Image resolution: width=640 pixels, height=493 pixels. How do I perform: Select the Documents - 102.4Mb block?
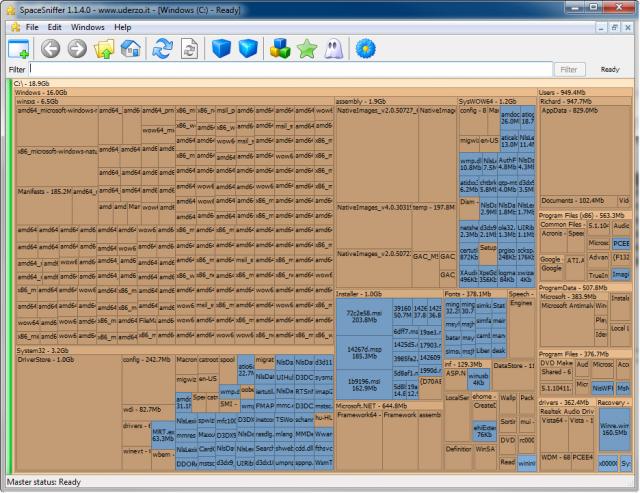coord(578,202)
